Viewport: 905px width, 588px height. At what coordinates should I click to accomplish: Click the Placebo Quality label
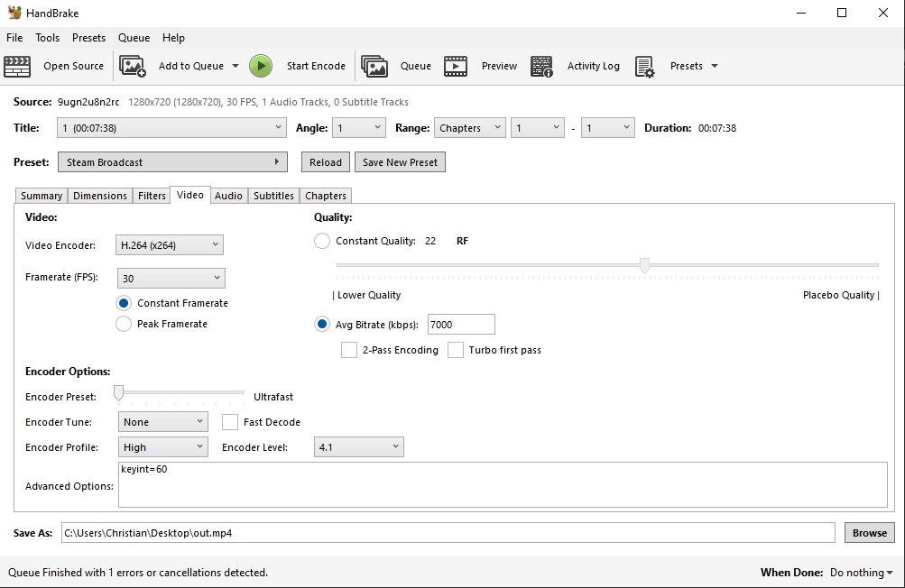(838, 295)
